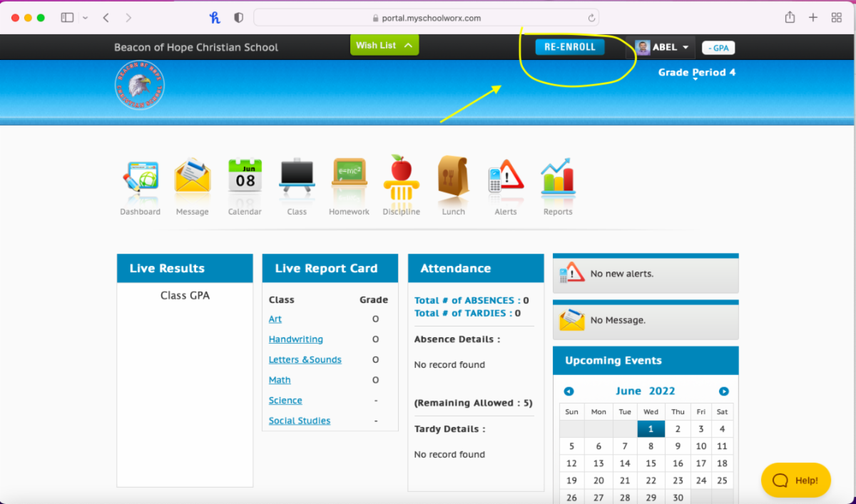This screenshot has height=504, width=856.
Task: Go to next month in calendar
Action: [x=724, y=391]
